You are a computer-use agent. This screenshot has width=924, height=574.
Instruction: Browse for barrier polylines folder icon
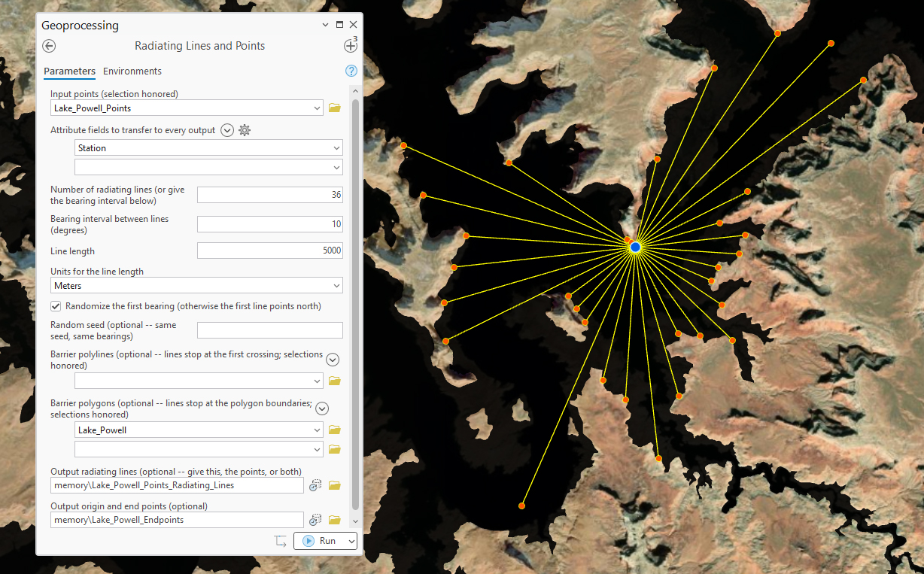pos(335,381)
